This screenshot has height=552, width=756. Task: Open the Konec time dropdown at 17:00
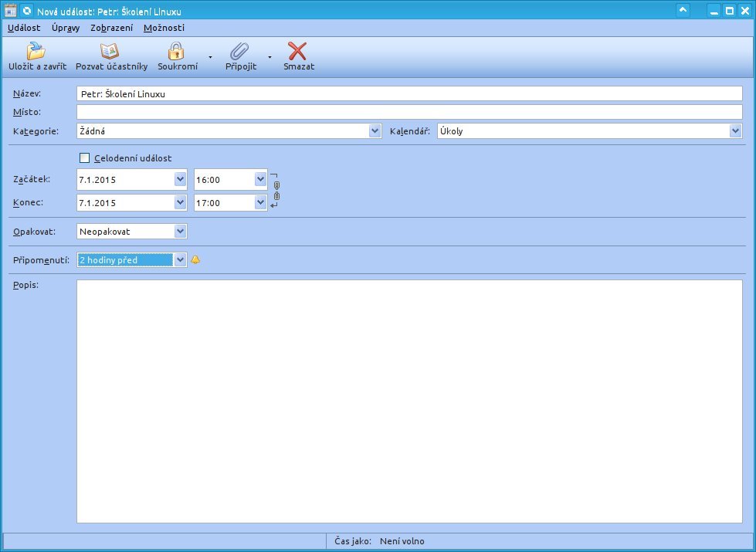pos(260,202)
